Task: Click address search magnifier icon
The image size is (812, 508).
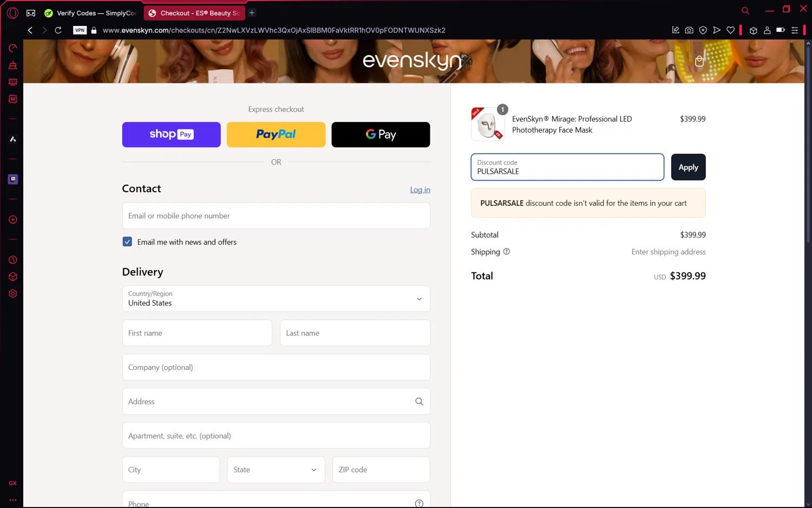Action: click(x=419, y=401)
